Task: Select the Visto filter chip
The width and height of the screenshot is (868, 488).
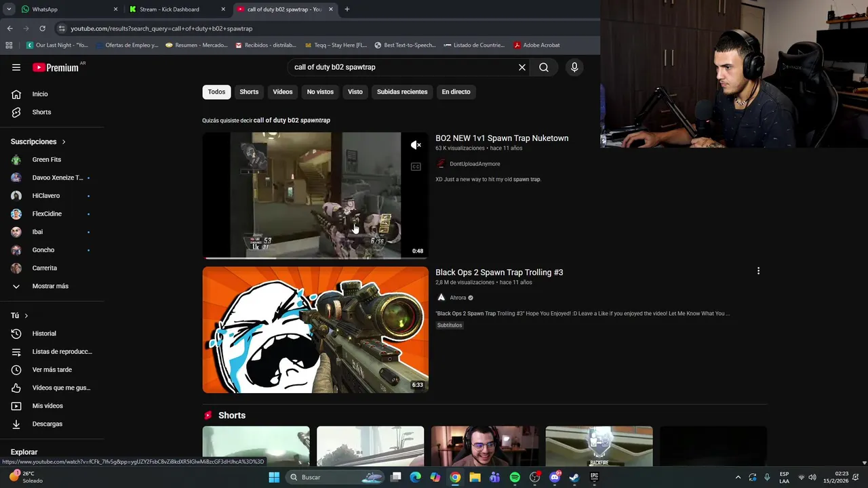Action: click(x=355, y=92)
